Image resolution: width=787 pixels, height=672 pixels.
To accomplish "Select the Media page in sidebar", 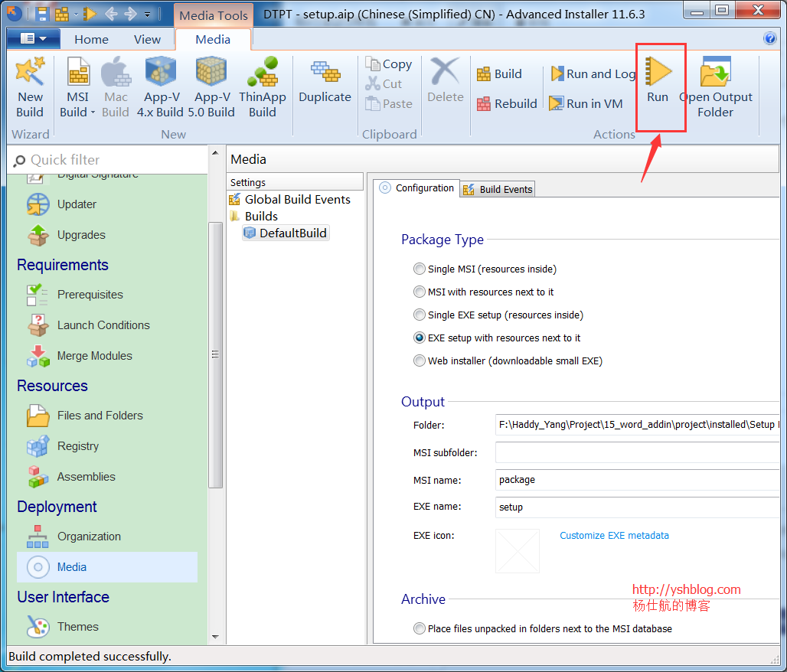I will pos(107,567).
